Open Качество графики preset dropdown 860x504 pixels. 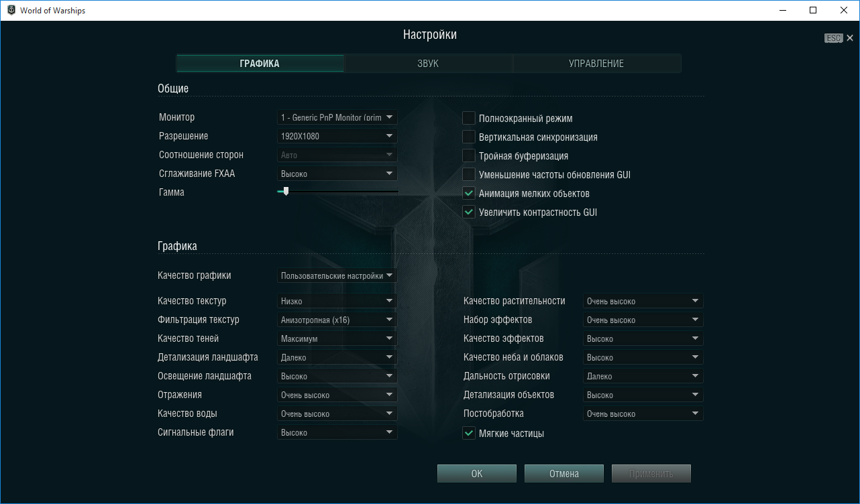tap(337, 275)
